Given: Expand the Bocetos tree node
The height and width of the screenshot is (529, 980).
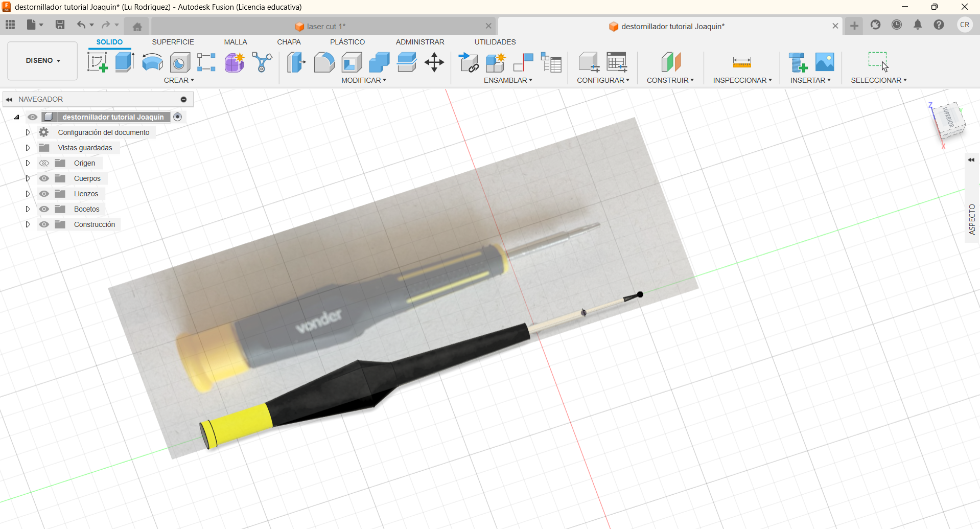Looking at the screenshot, I should click(28, 209).
